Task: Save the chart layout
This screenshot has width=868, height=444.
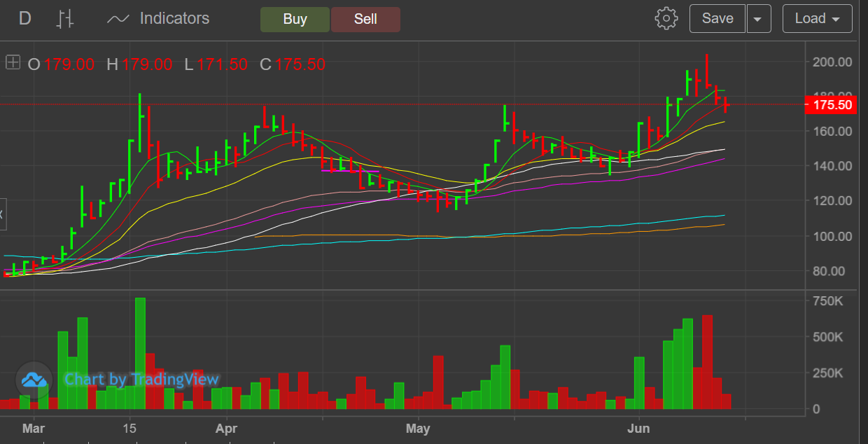Action: (x=717, y=19)
